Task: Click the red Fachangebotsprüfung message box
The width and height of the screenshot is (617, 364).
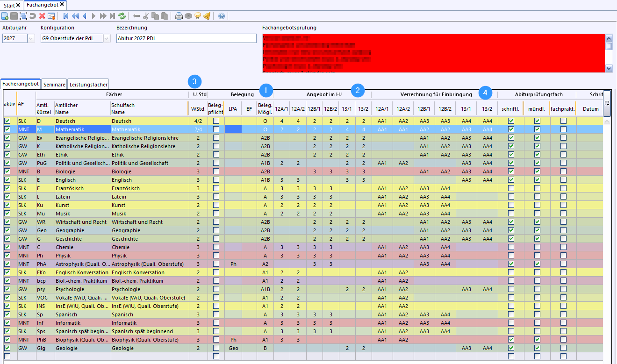Action: 433,53
